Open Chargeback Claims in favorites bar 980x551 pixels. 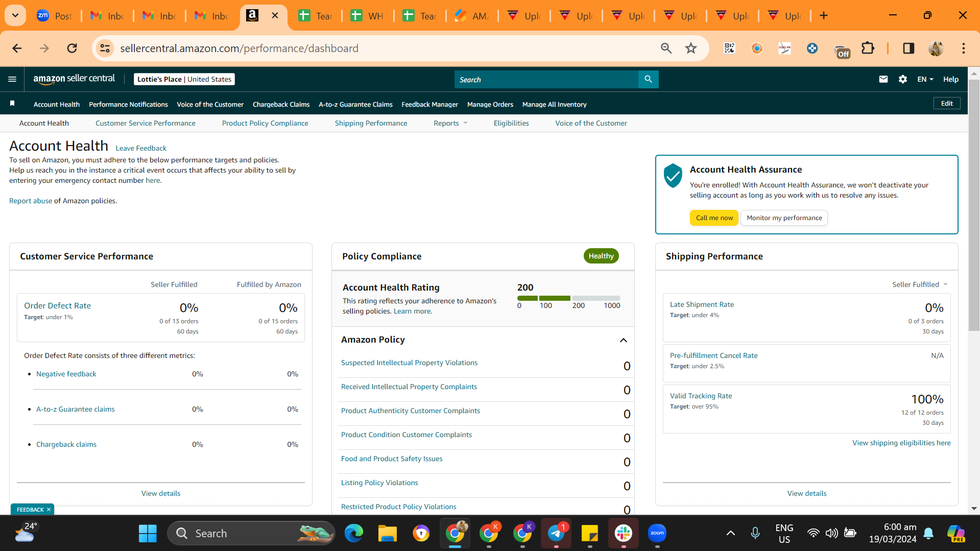(281, 104)
